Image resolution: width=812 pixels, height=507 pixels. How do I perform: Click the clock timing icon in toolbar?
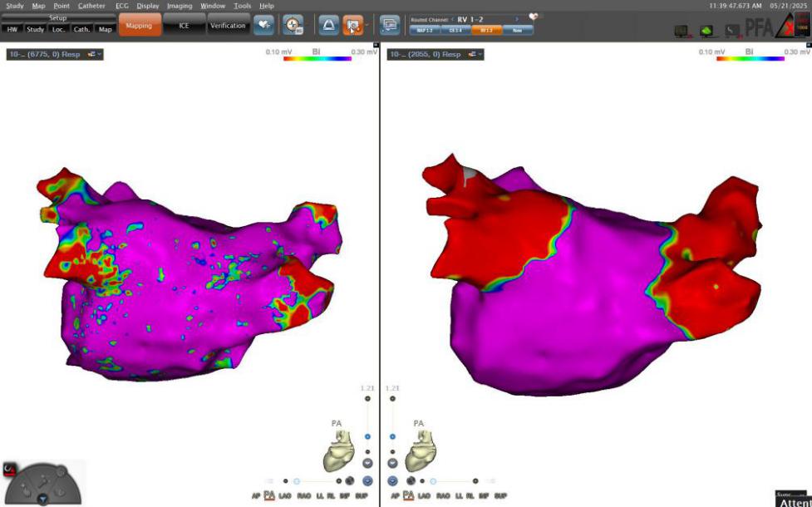pyautogui.click(x=293, y=26)
